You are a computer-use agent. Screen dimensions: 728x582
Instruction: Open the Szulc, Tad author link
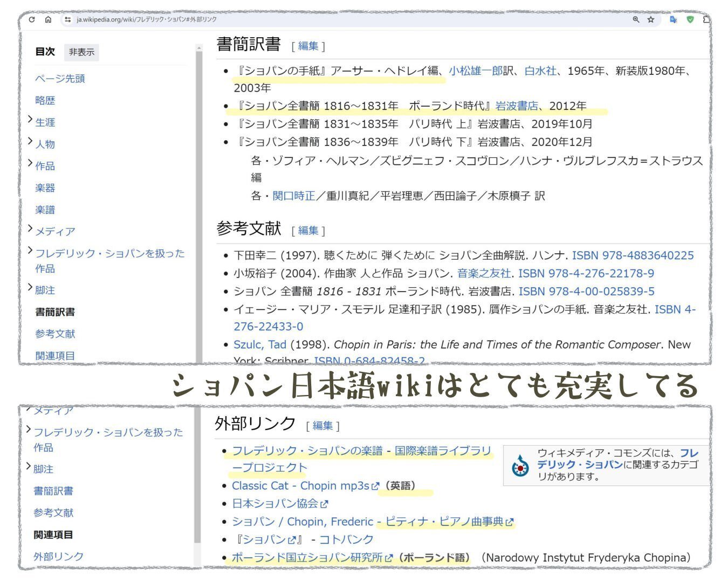[260, 345]
